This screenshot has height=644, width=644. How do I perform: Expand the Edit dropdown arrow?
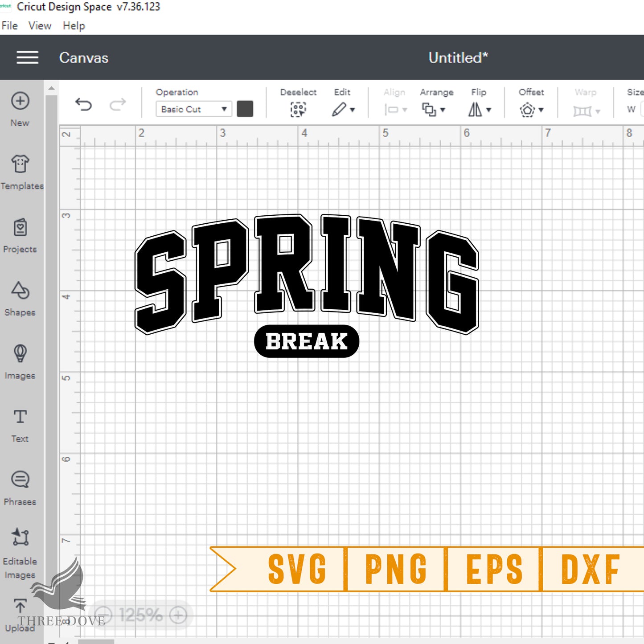tap(353, 110)
